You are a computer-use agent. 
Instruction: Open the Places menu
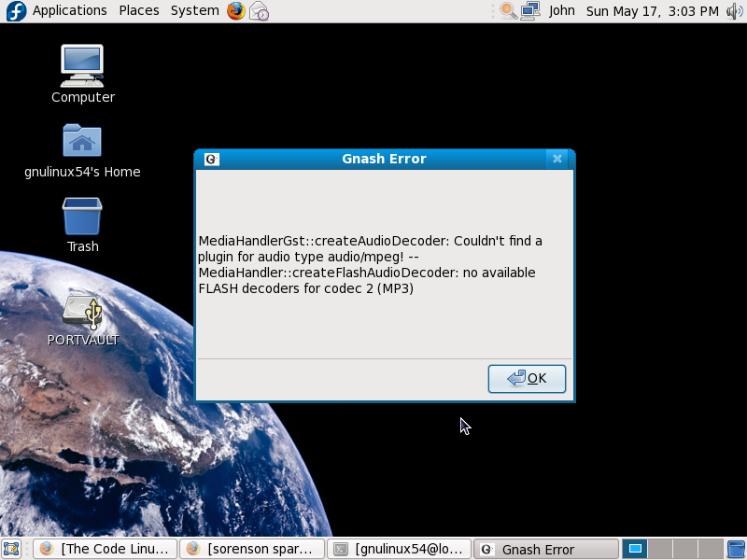(139, 10)
